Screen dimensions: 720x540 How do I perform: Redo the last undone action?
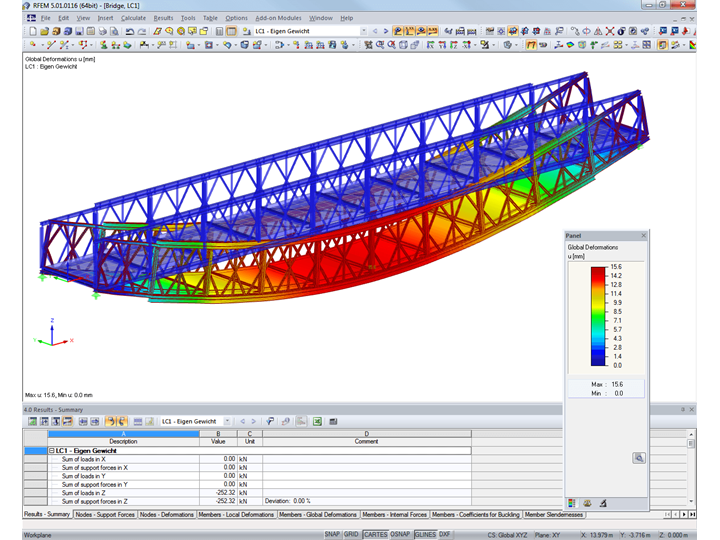(142, 31)
